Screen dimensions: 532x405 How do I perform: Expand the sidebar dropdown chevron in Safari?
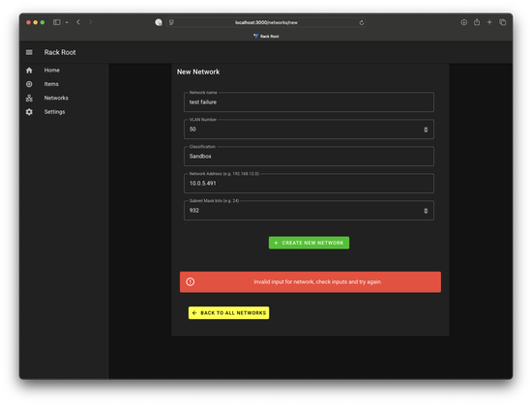click(x=67, y=22)
